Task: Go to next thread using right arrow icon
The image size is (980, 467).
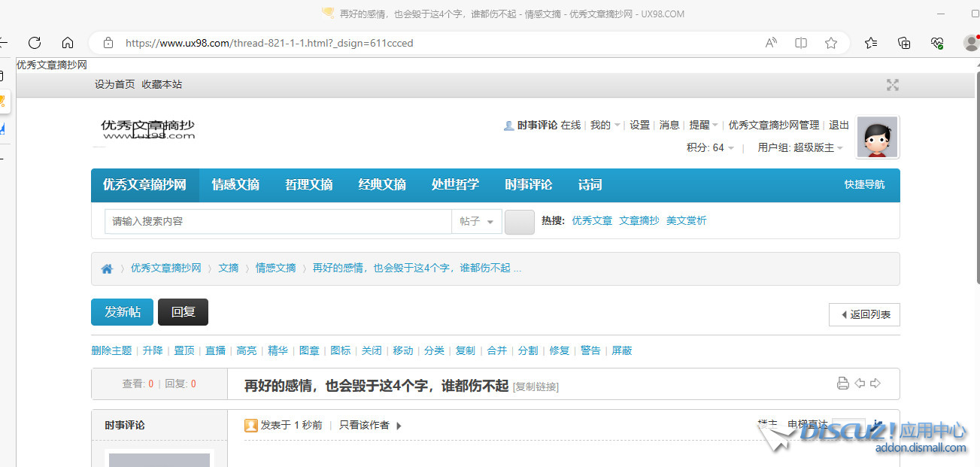Action: 875,383
